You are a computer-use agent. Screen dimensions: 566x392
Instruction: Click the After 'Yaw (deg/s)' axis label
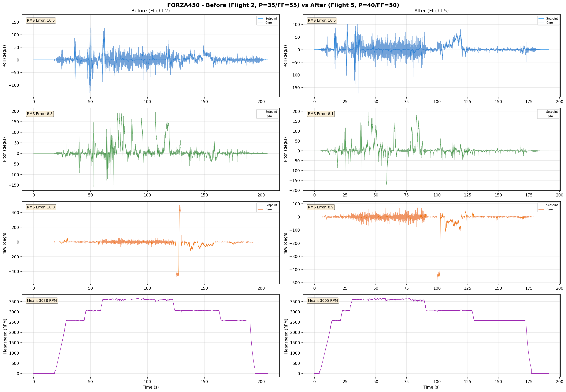coord(285,243)
